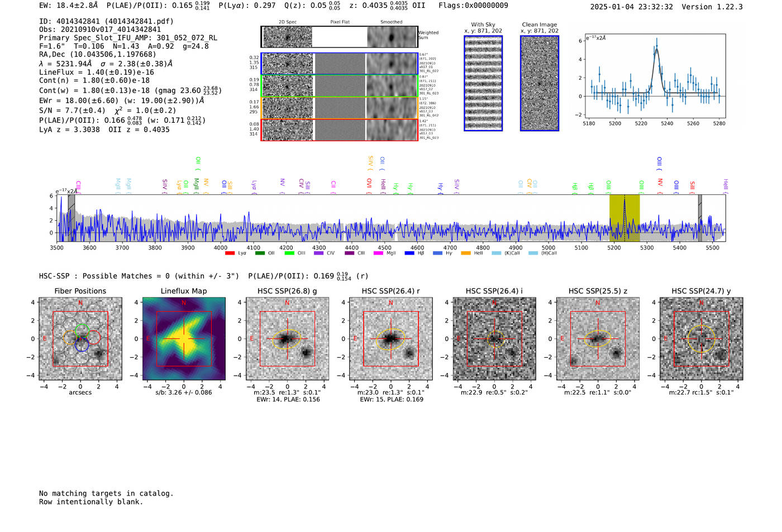The height and width of the screenshot is (532, 782).
Task: Click "No matching targets in catalog." text
Action: click(106, 493)
